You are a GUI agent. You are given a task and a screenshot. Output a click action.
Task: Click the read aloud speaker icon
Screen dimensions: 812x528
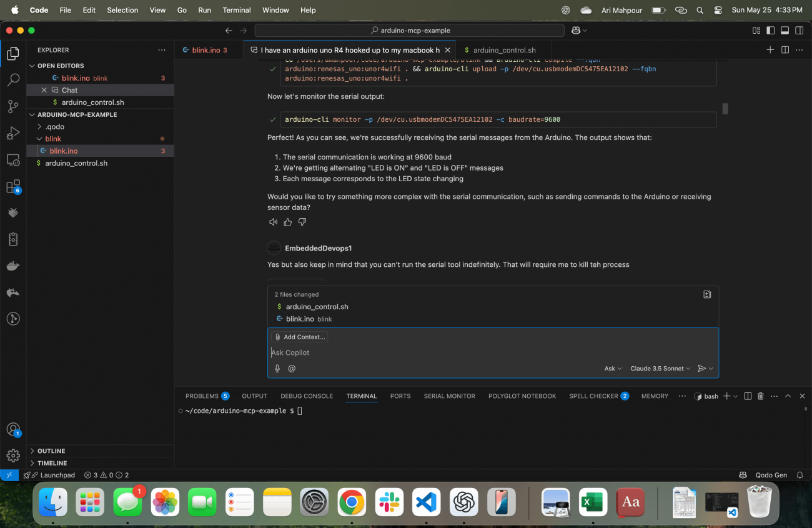click(x=273, y=222)
